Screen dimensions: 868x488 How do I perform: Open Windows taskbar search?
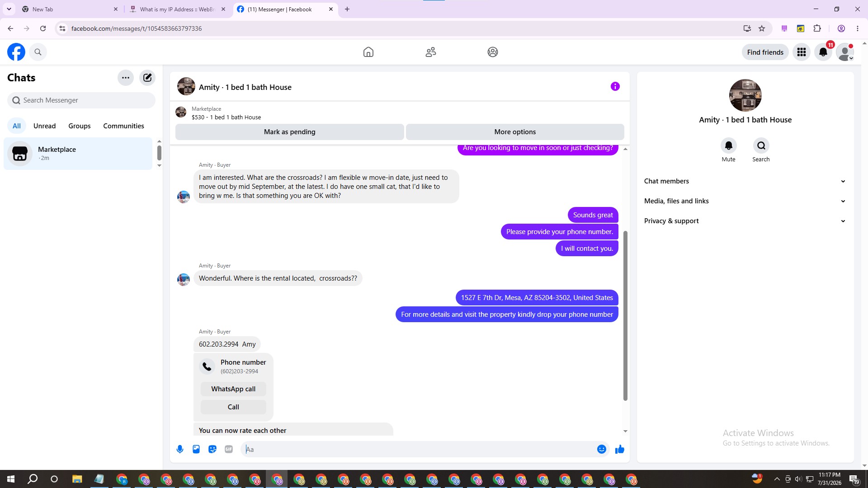tap(33, 479)
